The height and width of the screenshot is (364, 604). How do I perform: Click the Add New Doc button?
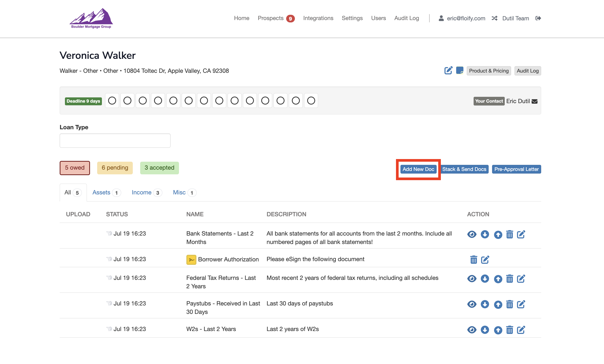[x=418, y=169]
